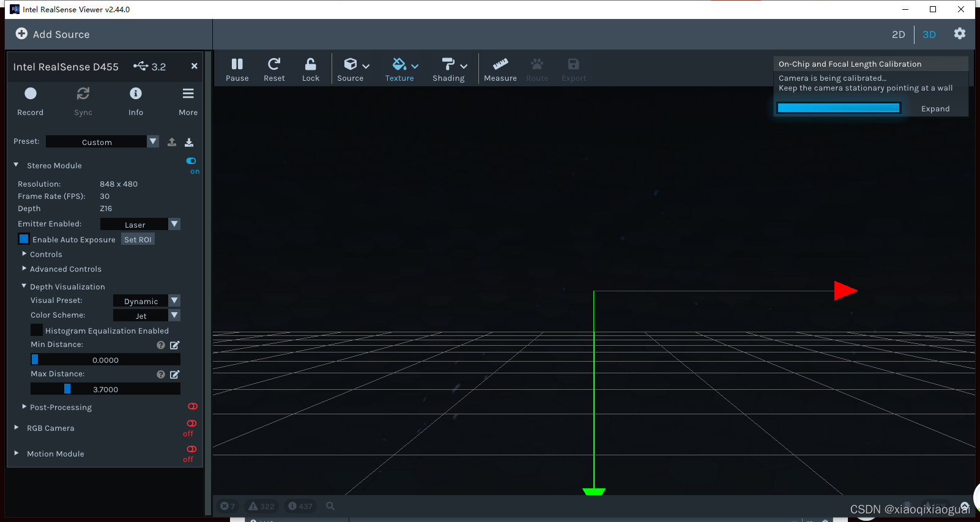The image size is (980, 522).
Task: Click the Min Distance slider
Action: click(105, 360)
